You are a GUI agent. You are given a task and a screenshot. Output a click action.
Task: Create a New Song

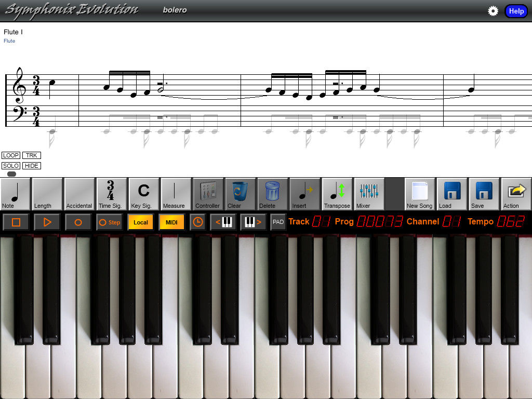point(419,194)
